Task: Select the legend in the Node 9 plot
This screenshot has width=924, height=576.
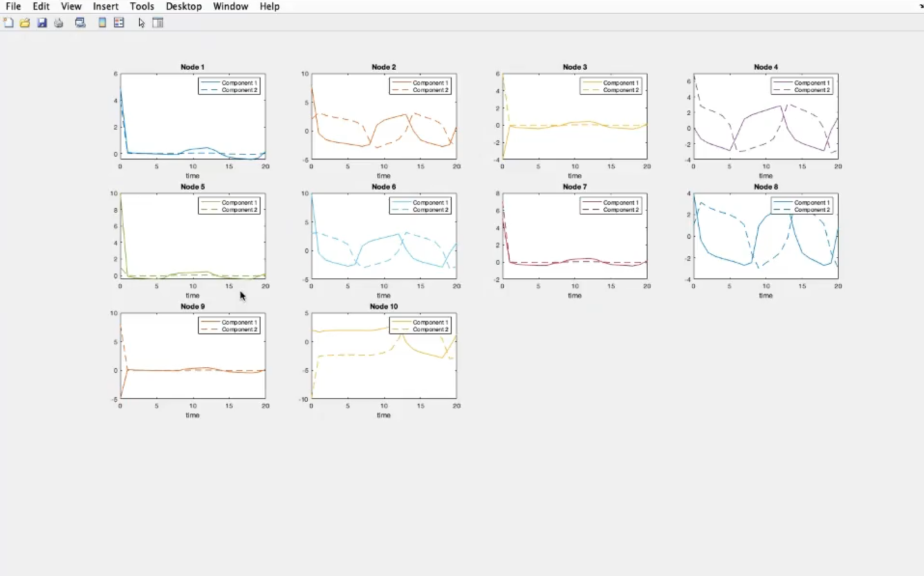Action: (229, 326)
